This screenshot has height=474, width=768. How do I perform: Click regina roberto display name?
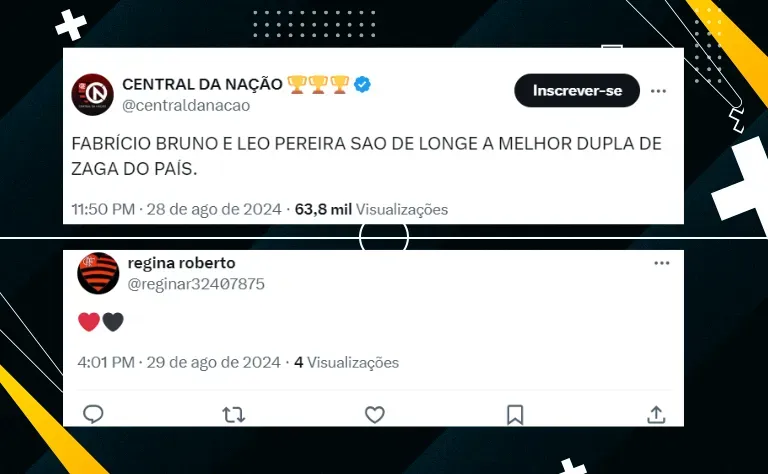[182, 263]
